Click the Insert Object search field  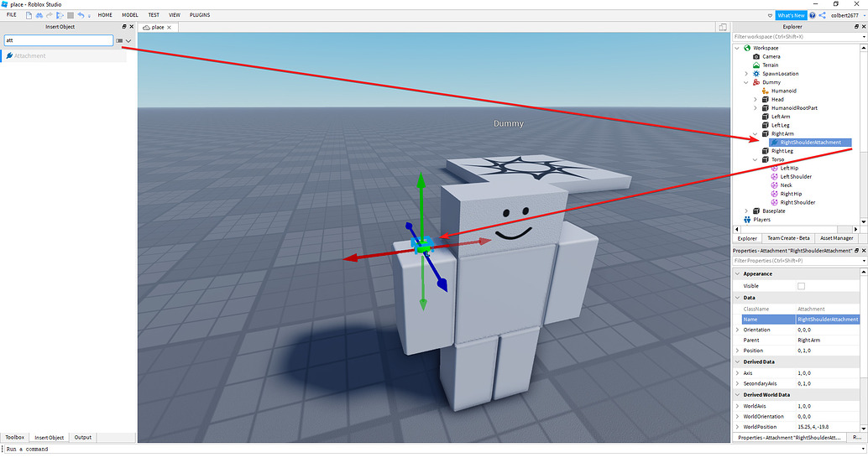(x=59, y=40)
